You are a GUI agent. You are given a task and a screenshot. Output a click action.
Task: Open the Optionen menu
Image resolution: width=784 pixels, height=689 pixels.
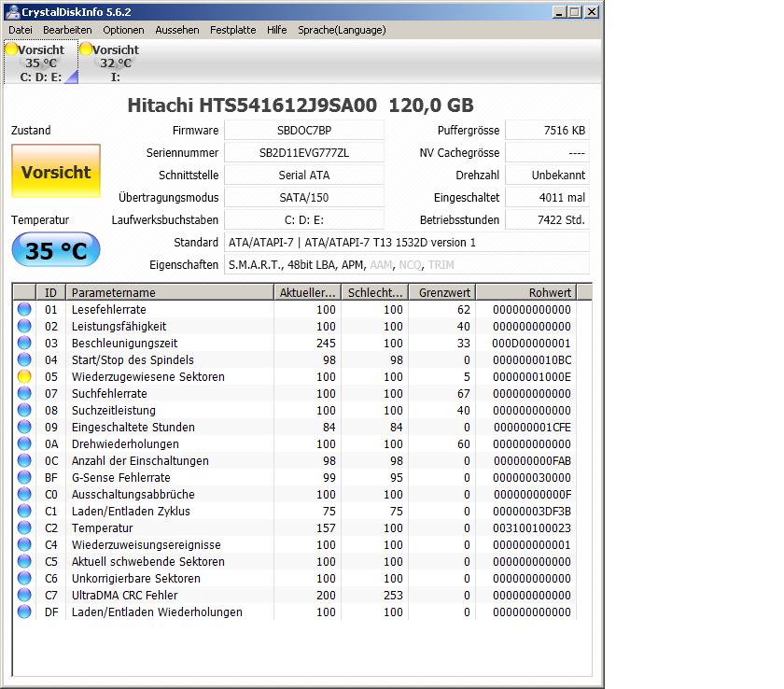123,30
